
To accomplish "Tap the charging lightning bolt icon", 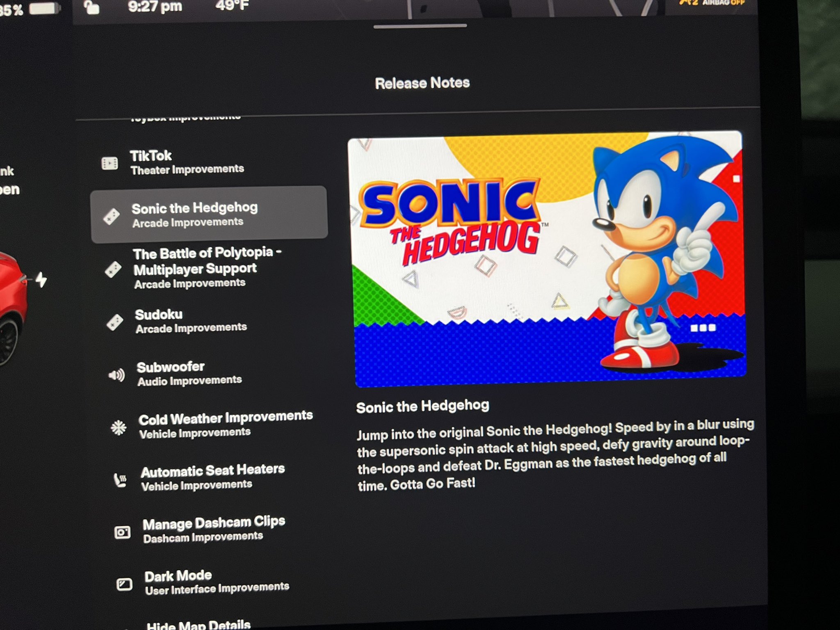I will 41,280.
